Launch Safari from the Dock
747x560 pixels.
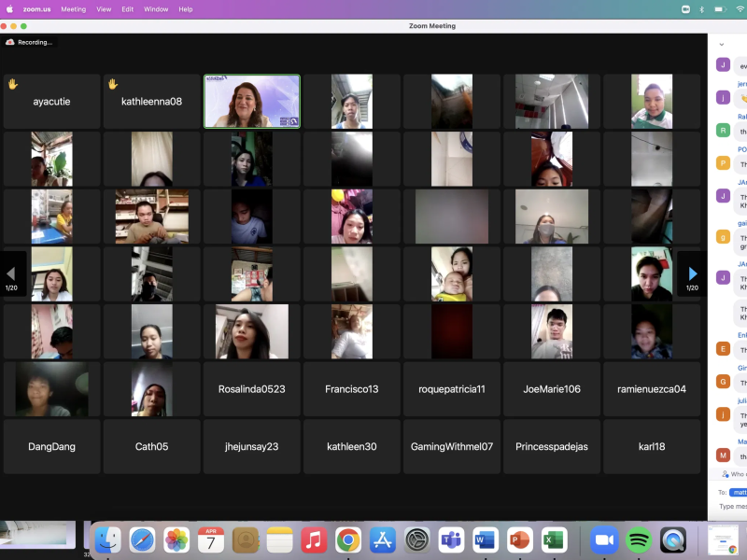click(143, 540)
